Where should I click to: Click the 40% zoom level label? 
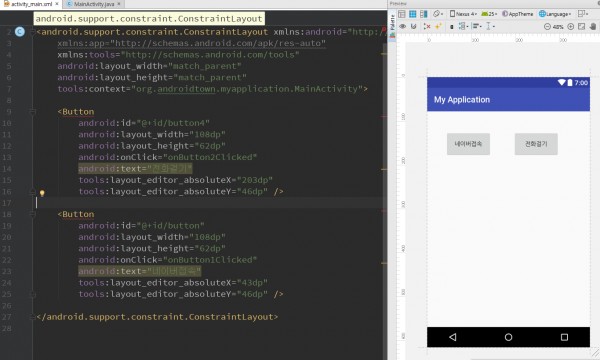[558, 27]
